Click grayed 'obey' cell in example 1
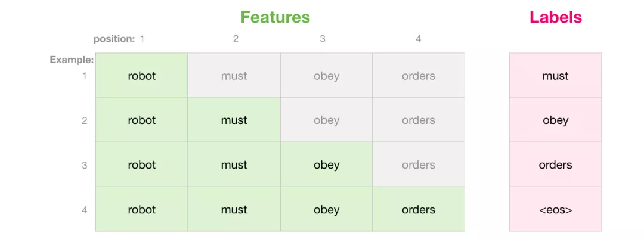The image size is (644, 239). (x=327, y=75)
